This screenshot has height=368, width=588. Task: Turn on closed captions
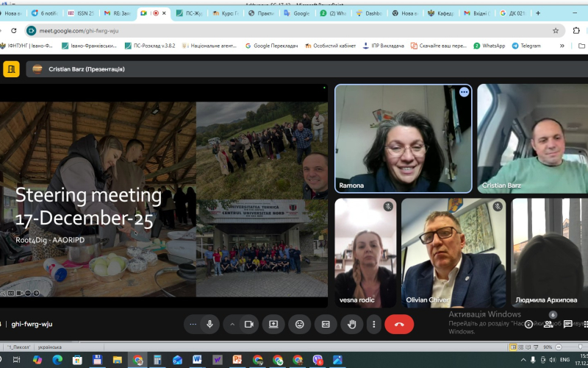[326, 324]
